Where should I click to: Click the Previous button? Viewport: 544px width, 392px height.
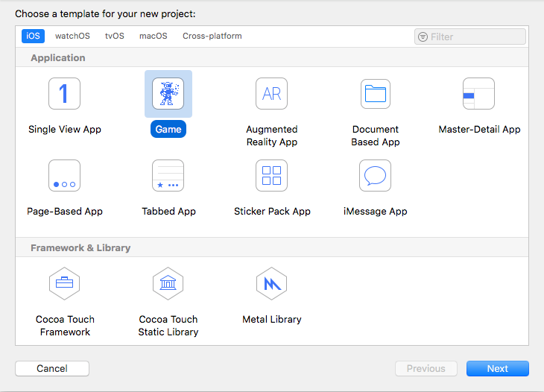point(426,368)
